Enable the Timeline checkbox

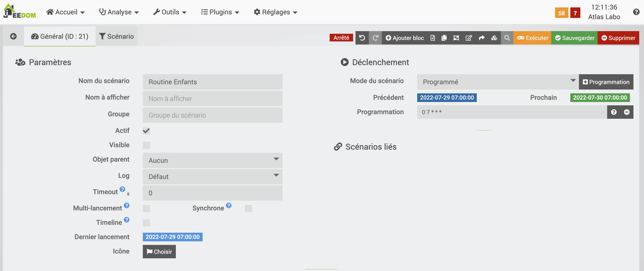tap(146, 223)
